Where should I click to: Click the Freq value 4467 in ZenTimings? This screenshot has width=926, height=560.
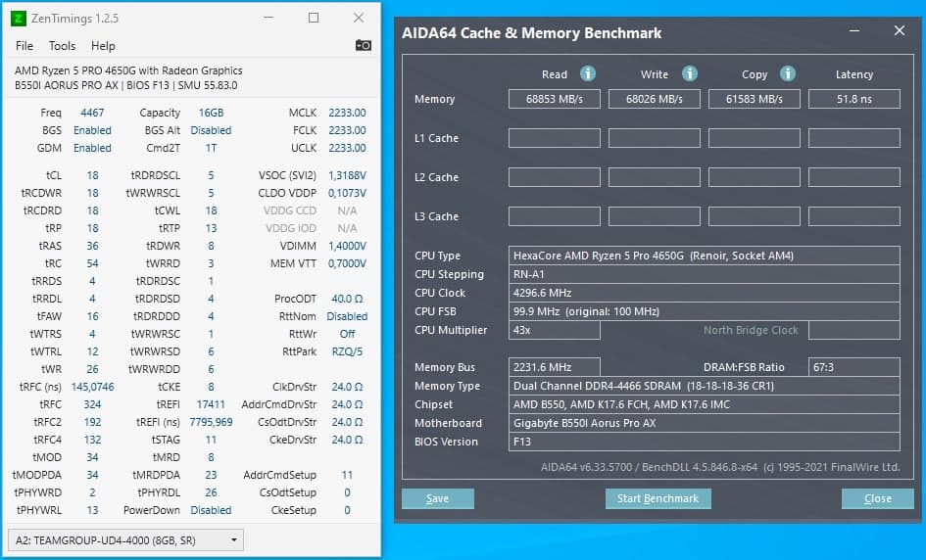92,113
